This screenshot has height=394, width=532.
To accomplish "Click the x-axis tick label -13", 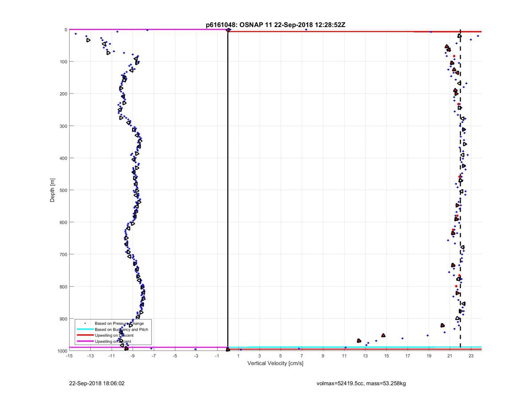I will click(90, 356).
